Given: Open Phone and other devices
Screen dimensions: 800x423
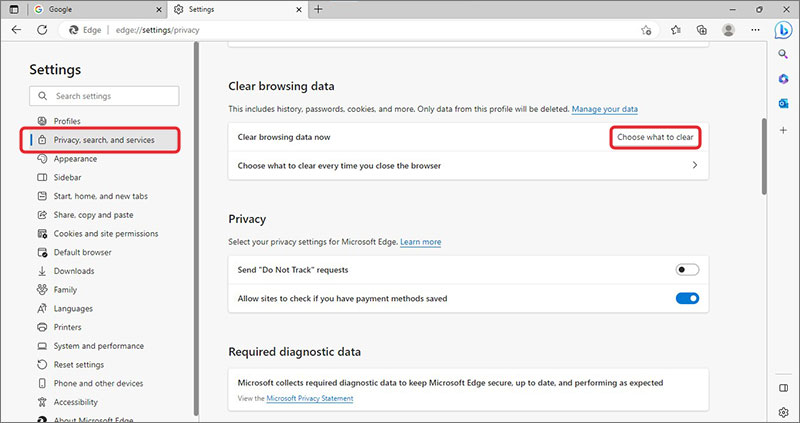Looking at the screenshot, I should [x=98, y=383].
